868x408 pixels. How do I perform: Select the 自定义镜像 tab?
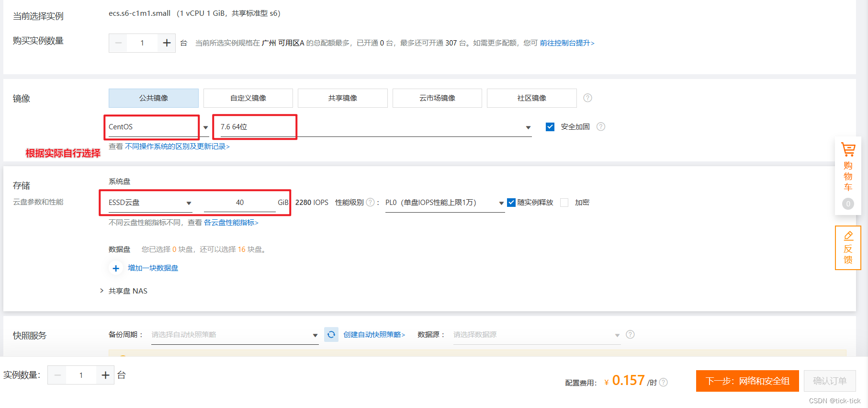click(x=248, y=98)
